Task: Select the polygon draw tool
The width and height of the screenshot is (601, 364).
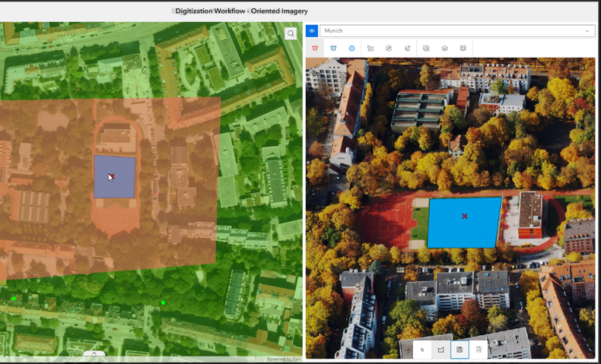Action: [x=440, y=349]
